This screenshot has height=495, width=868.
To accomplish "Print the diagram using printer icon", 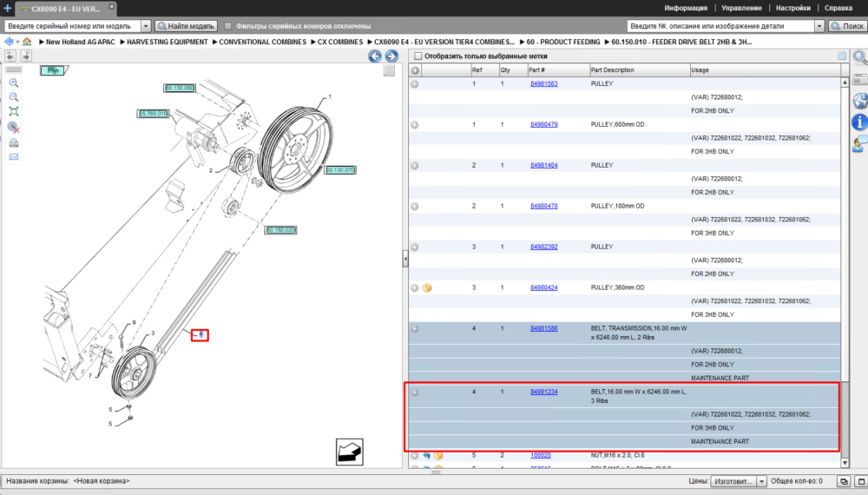I will coord(14,142).
